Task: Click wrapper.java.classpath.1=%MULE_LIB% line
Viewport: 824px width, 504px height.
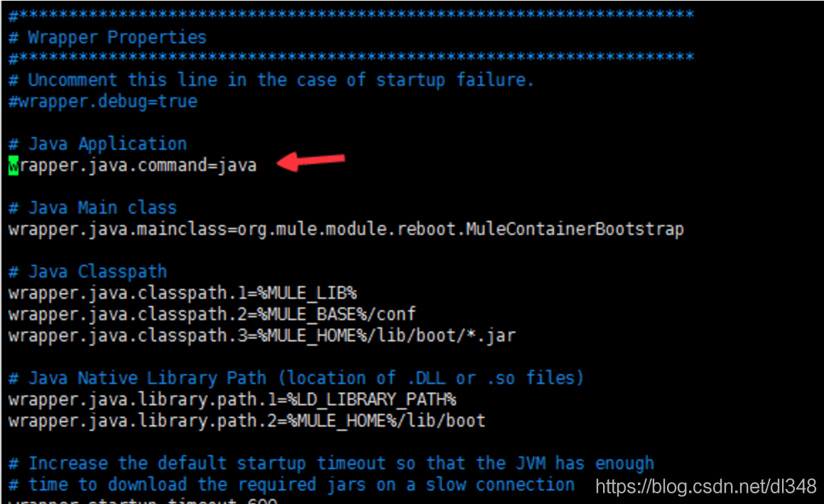Action: click(x=183, y=293)
